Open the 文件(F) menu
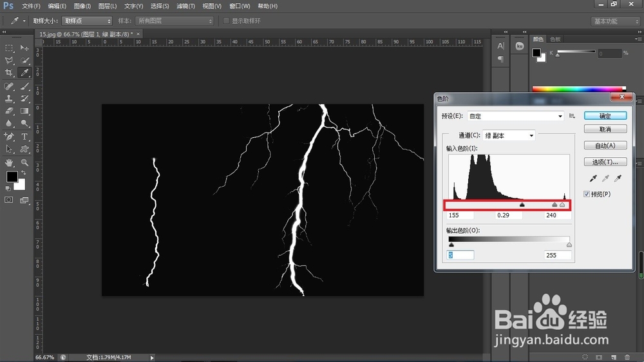Screen dimensions: 644x362 click(31, 6)
